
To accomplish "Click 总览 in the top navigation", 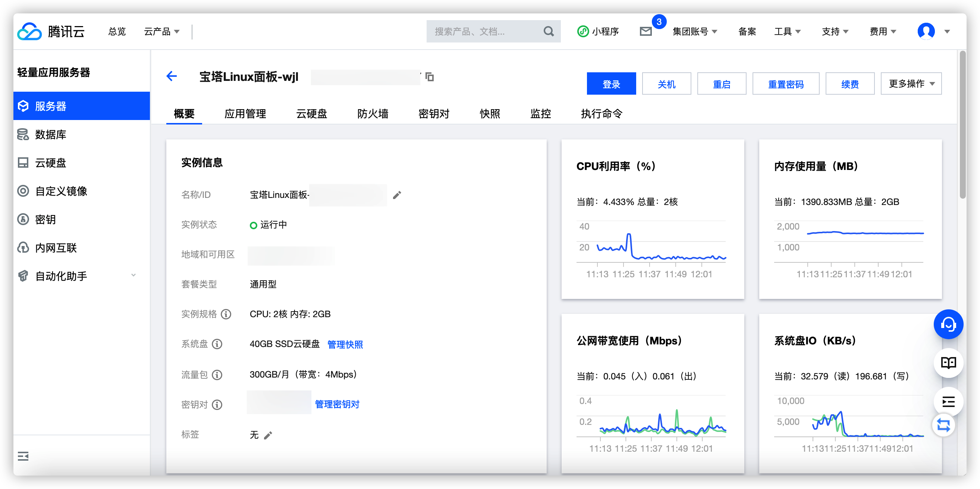I will pyautogui.click(x=117, y=31).
